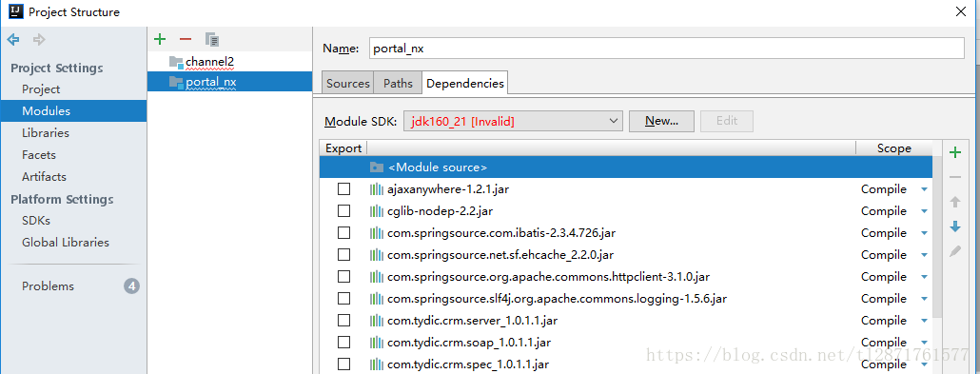Click the IntelliJ icon in title bar
This screenshot has height=374, width=980.
(16, 11)
